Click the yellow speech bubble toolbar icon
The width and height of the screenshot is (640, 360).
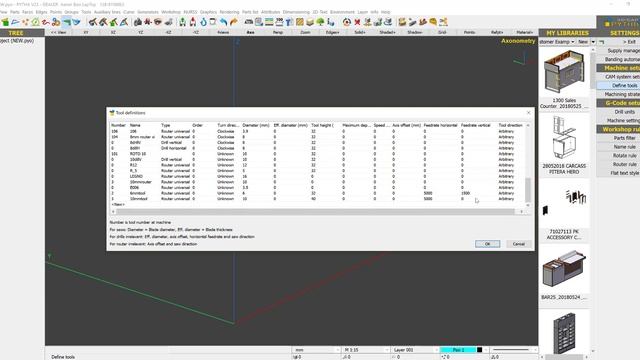coord(433,22)
